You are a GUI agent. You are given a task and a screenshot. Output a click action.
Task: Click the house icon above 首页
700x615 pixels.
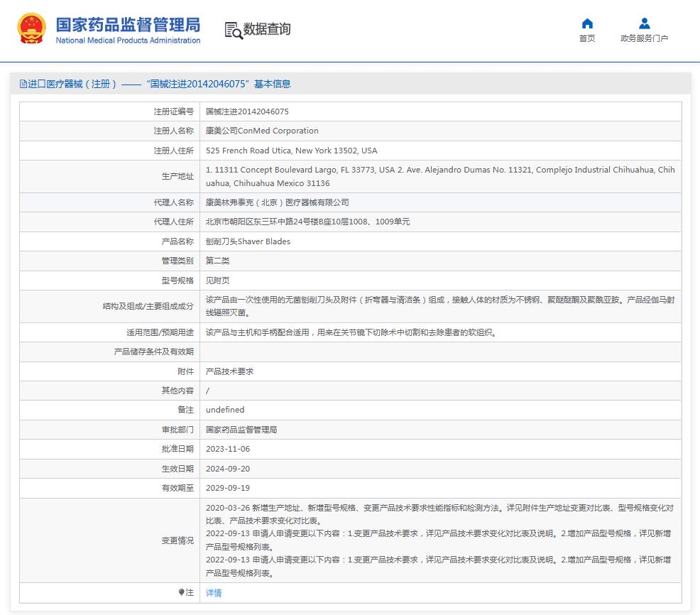tap(587, 23)
